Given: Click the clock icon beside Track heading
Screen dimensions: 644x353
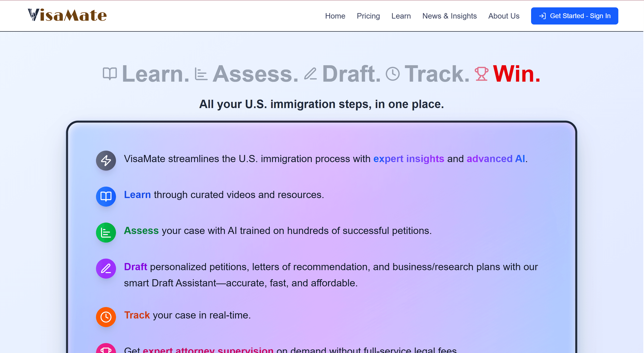Looking at the screenshot, I should [x=392, y=74].
